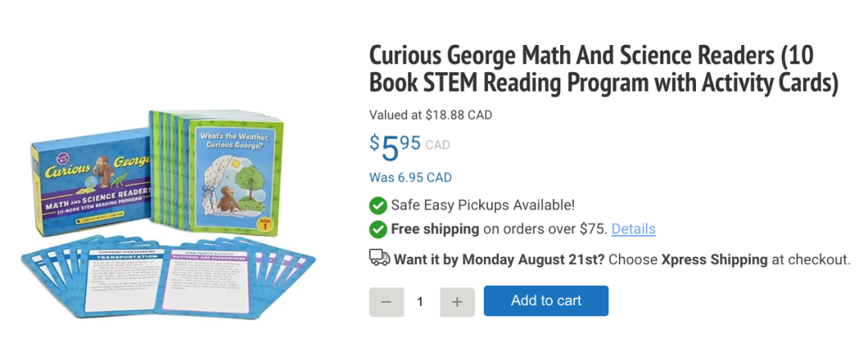Click the purple Patterns Are Everywhere card
The height and width of the screenshot is (338, 868).
211,271
